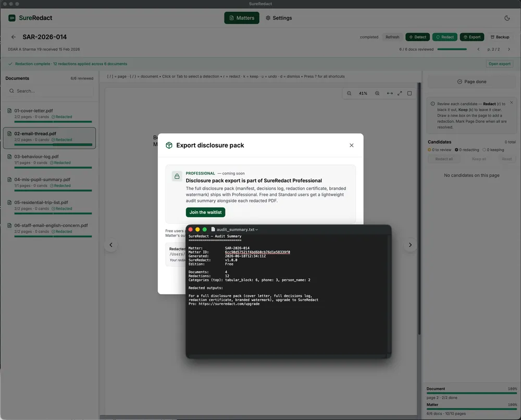Click the Reset button
This screenshot has height=420, width=521.
tap(506, 159)
